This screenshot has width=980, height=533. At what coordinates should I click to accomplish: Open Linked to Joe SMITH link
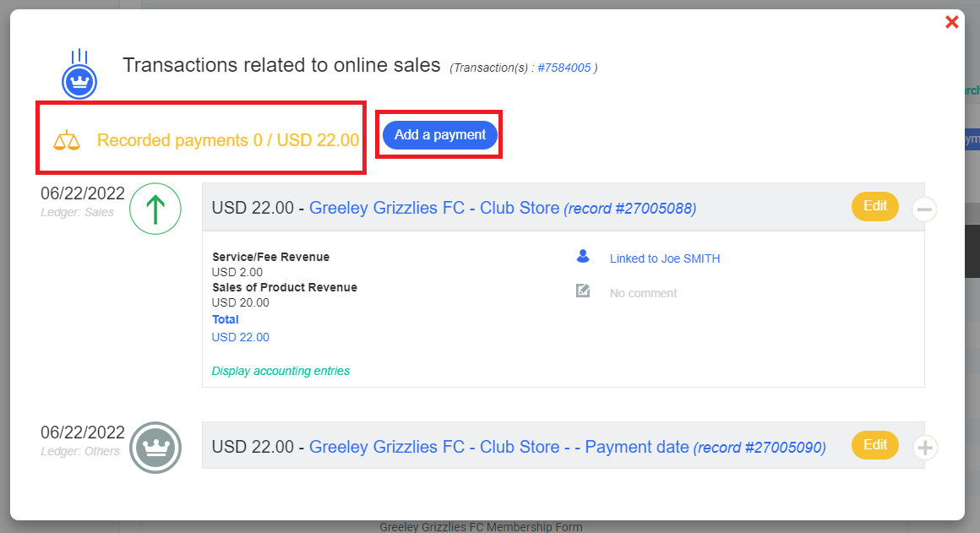tap(665, 259)
